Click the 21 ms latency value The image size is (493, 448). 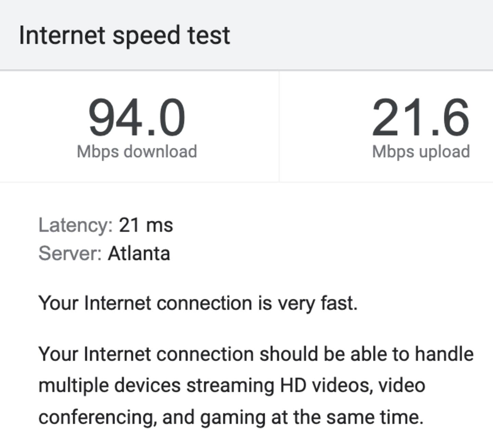tap(146, 225)
